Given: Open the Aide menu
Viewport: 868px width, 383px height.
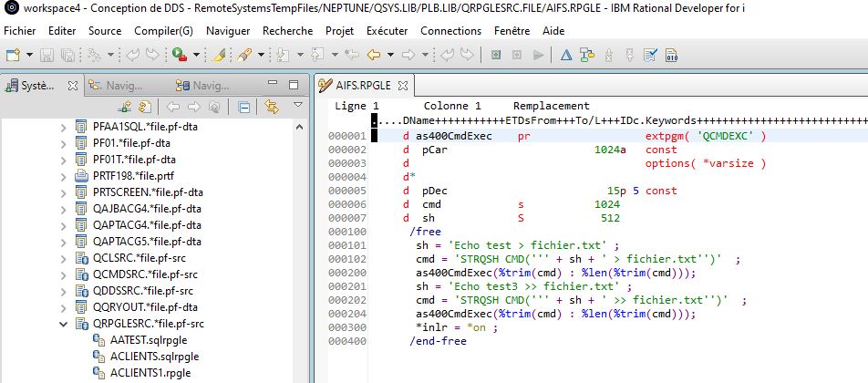Looking at the screenshot, I should pos(553,31).
